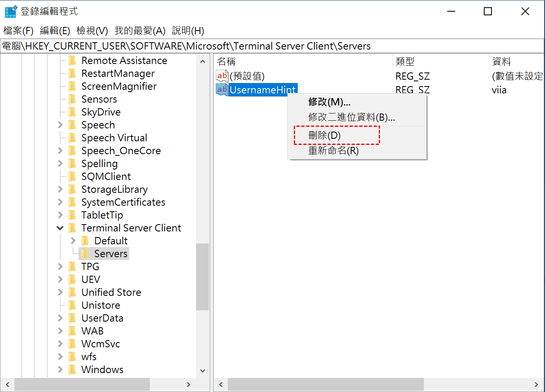Click the Registry Editor app icon in title bar

point(11,11)
